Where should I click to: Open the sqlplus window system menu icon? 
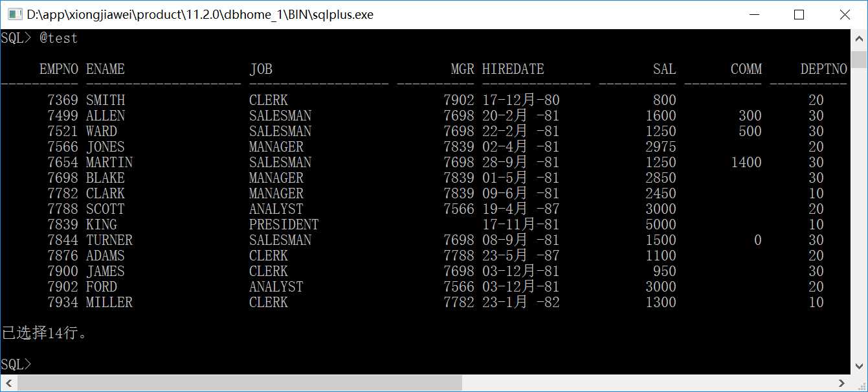tap(14, 14)
